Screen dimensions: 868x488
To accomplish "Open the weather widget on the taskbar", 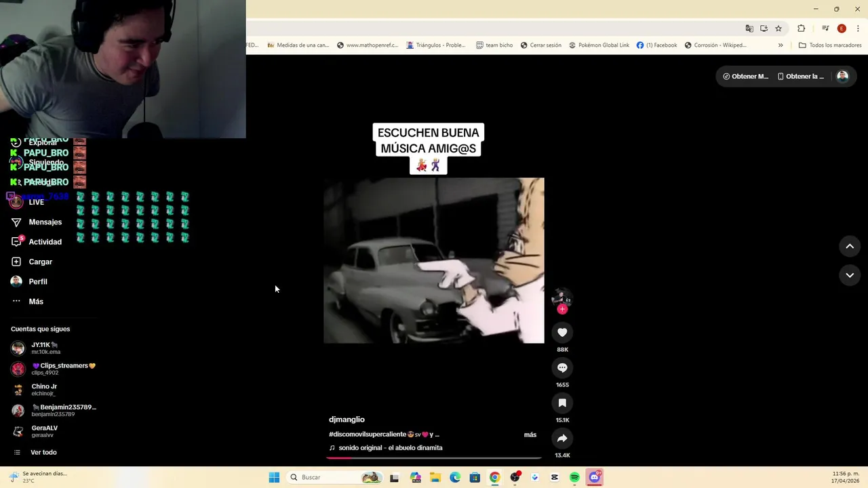I will point(39,477).
